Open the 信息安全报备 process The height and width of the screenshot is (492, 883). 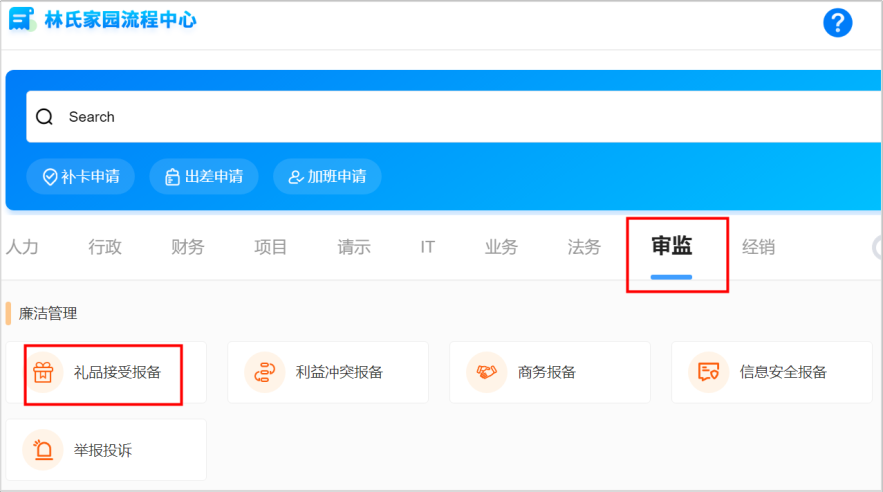pos(771,372)
